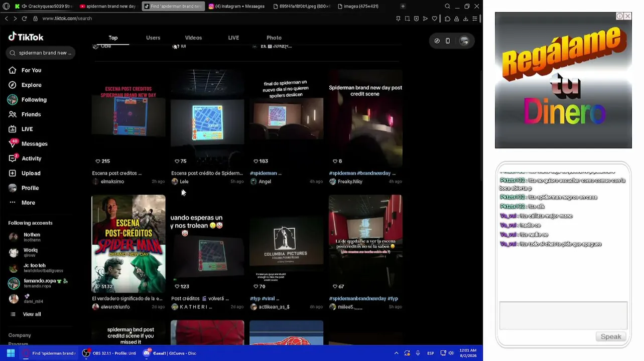Open the profile avatar in the top pill
The height and width of the screenshot is (361, 644).
464,41
